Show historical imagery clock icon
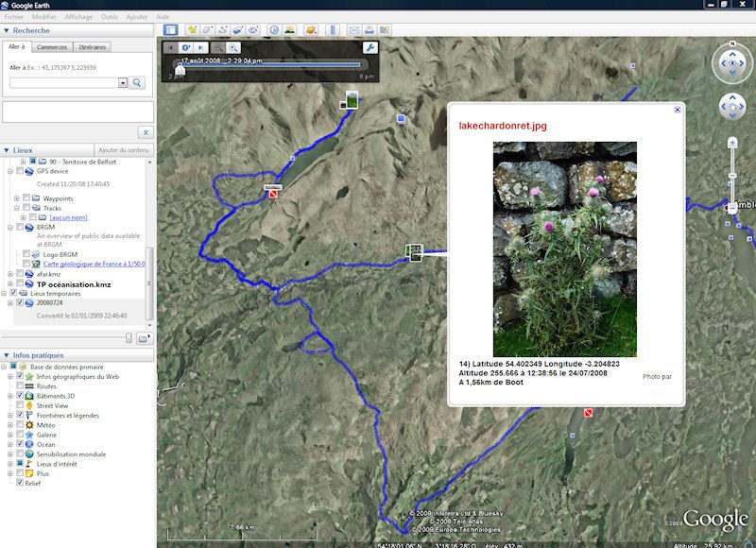756x548 pixels. click(x=274, y=30)
